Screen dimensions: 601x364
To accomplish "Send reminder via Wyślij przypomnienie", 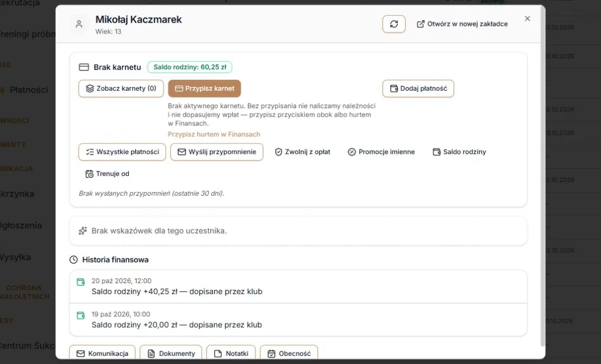I will click(x=216, y=152).
